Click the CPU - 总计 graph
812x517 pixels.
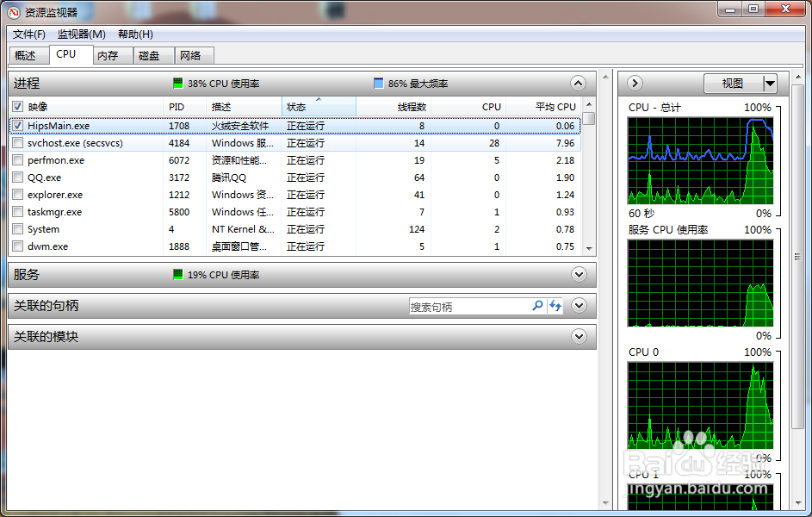coord(701,160)
